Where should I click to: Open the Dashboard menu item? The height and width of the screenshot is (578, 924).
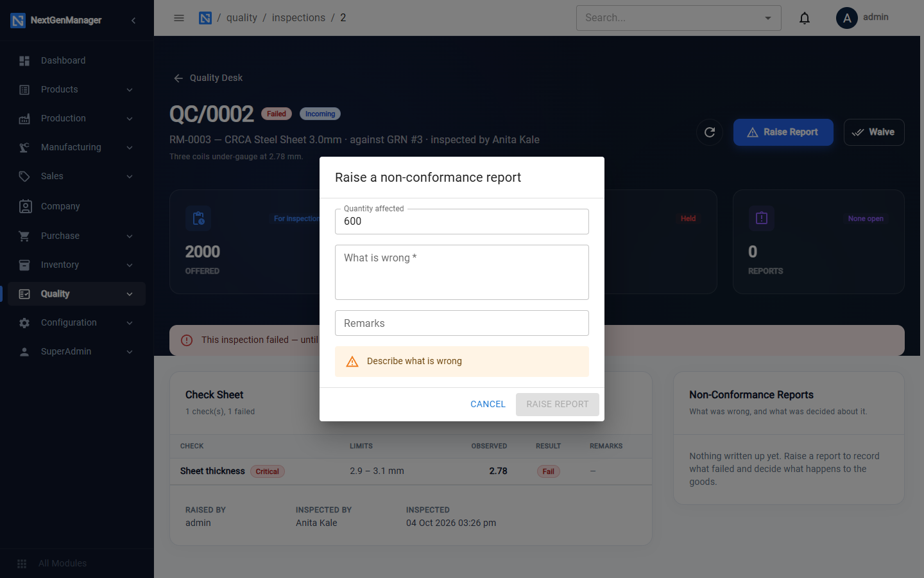pyautogui.click(x=77, y=61)
